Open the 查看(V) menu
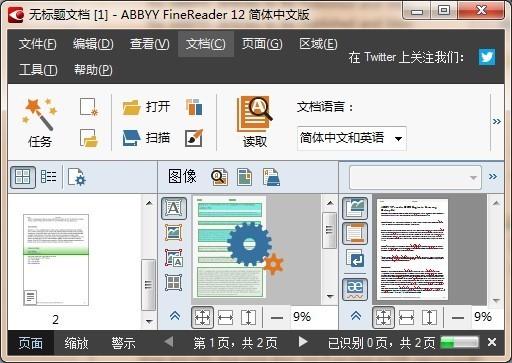 tap(149, 44)
